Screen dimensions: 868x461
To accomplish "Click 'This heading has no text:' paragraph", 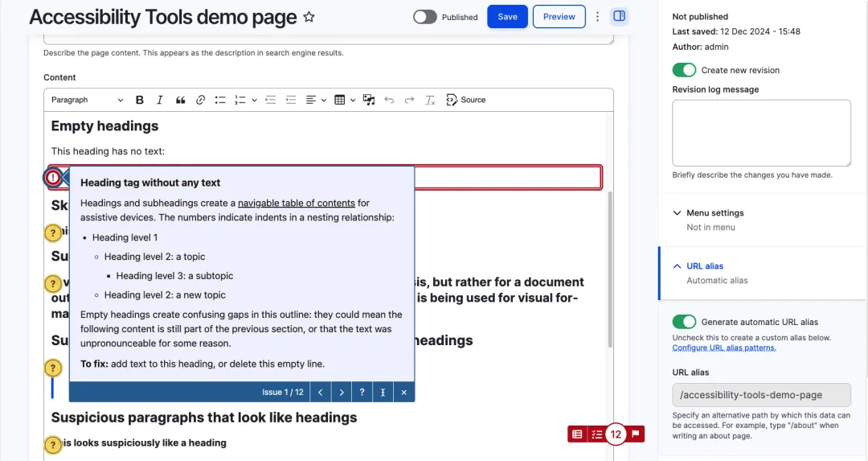I will coord(108,151).
